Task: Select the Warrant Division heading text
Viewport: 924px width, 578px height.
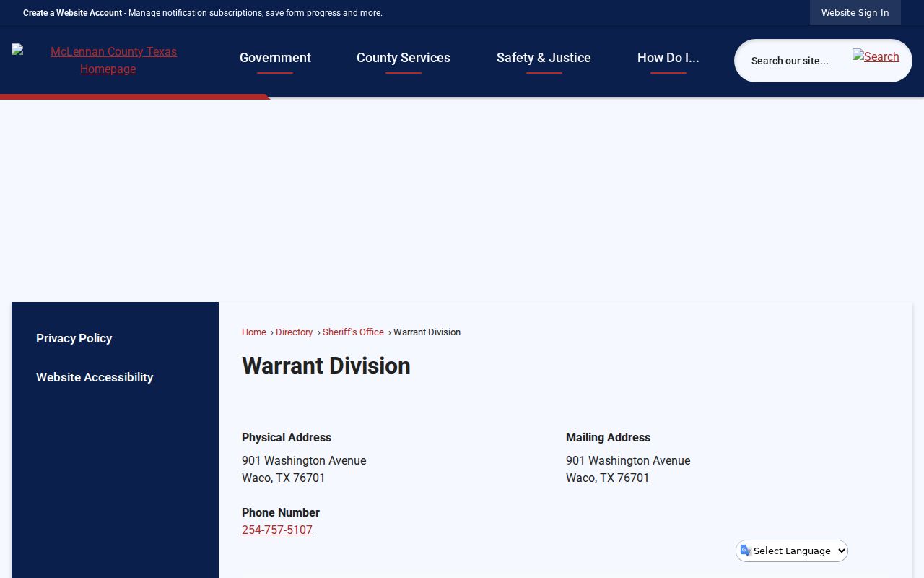Action: click(x=326, y=366)
